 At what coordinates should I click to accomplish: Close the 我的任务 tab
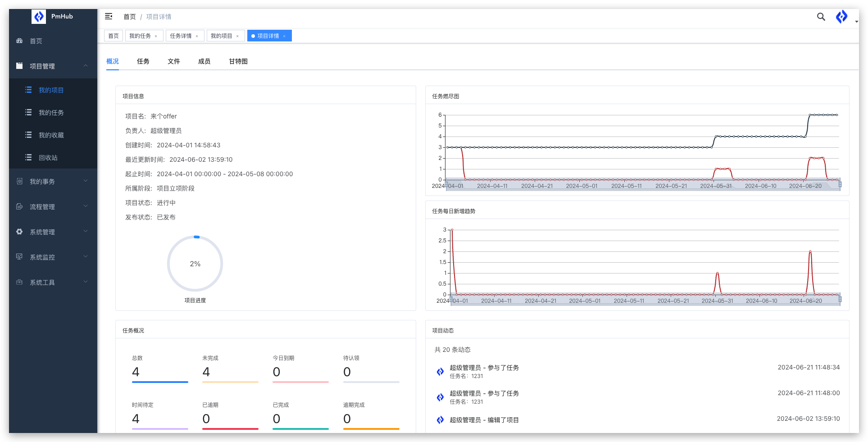[x=156, y=36]
